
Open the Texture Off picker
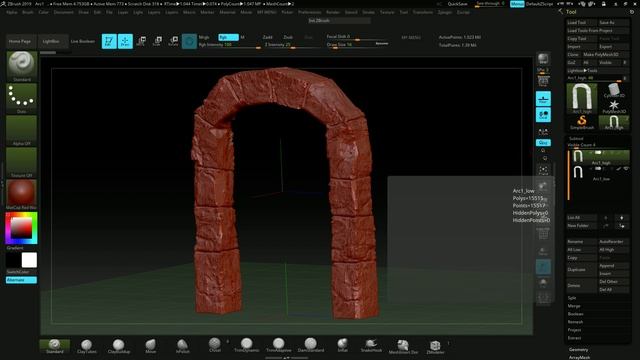[22, 162]
